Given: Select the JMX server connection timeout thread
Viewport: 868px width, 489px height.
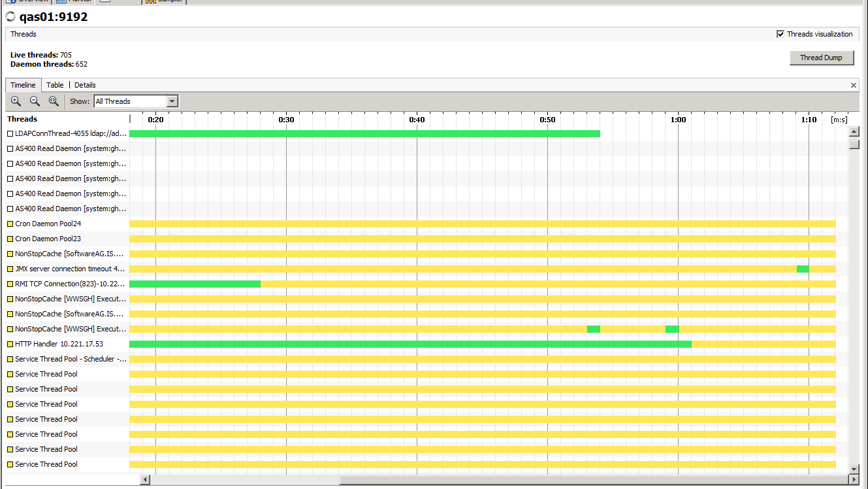Looking at the screenshot, I should click(x=70, y=269).
